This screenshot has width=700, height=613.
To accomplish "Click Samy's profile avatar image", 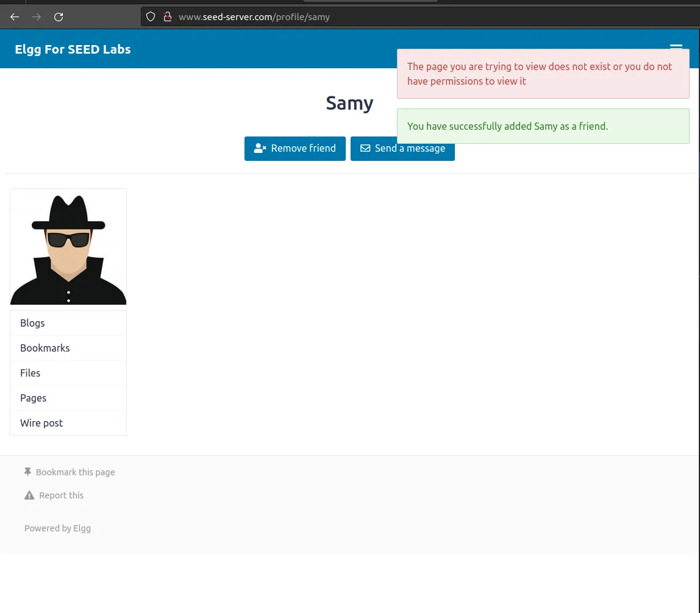I will click(68, 247).
